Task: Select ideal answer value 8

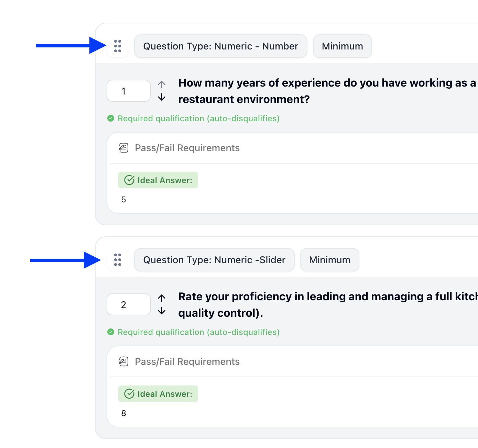Action: [124, 413]
